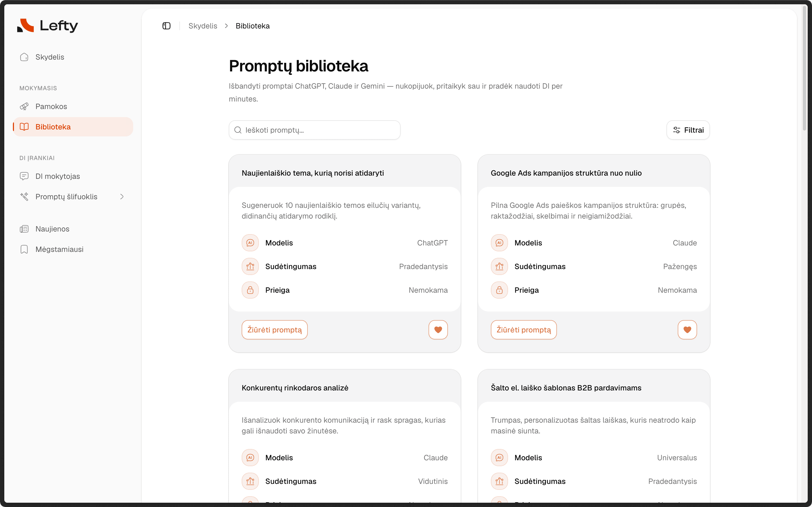Click Žiūrėti promptą for Google Ads card

(x=523, y=329)
